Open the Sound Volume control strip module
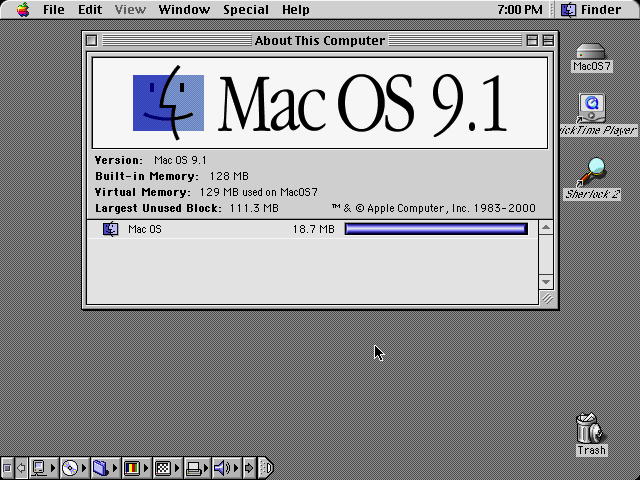 [227, 467]
